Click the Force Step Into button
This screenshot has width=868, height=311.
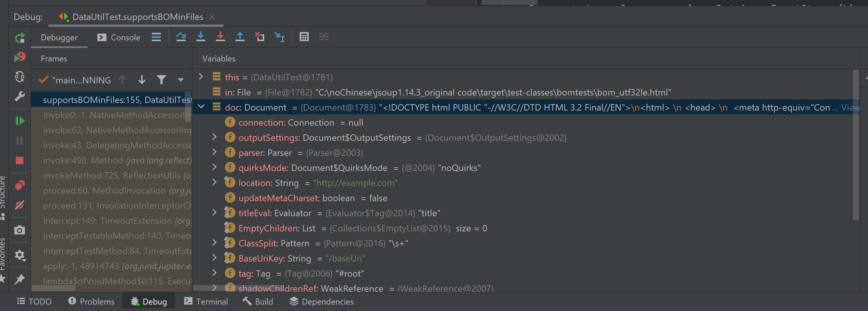point(220,37)
